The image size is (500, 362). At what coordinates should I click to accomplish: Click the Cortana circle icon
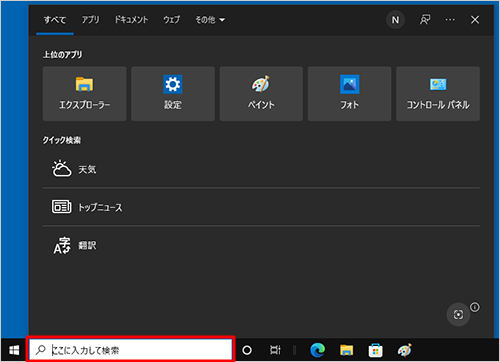(x=247, y=350)
